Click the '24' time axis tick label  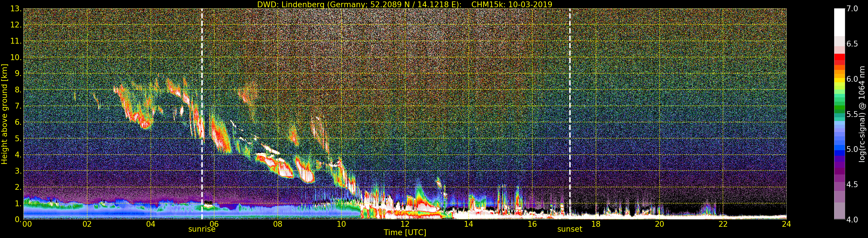(x=786, y=224)
